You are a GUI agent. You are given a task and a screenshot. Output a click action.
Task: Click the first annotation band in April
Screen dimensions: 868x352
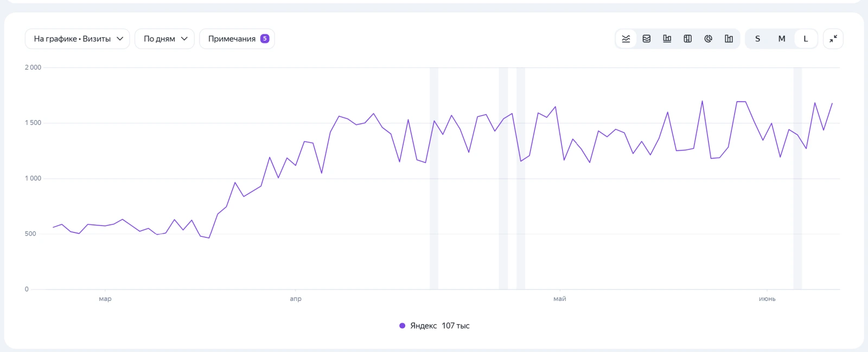[x=434, y=178]
